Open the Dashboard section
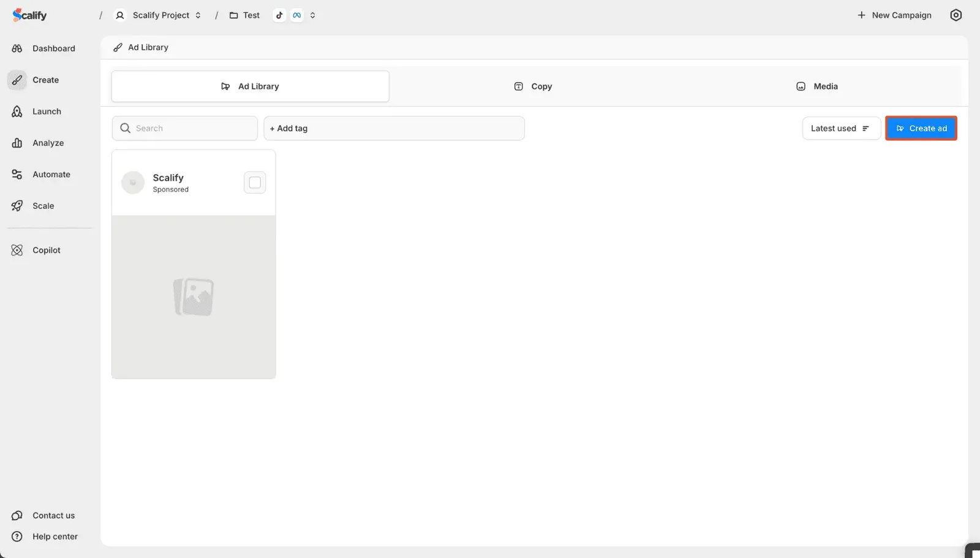980x558 pixels. (53, 48)
